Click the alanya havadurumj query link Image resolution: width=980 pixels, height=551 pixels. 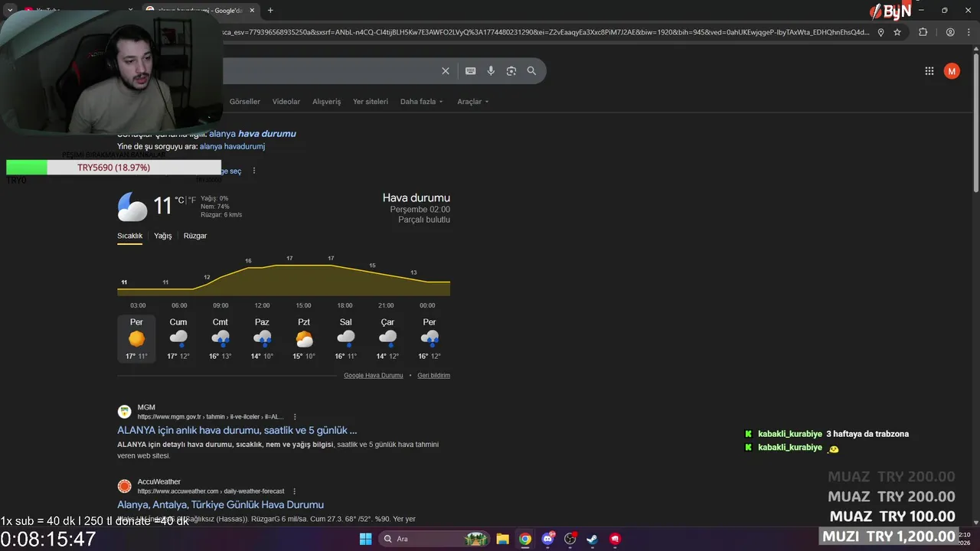pos(232,146)
